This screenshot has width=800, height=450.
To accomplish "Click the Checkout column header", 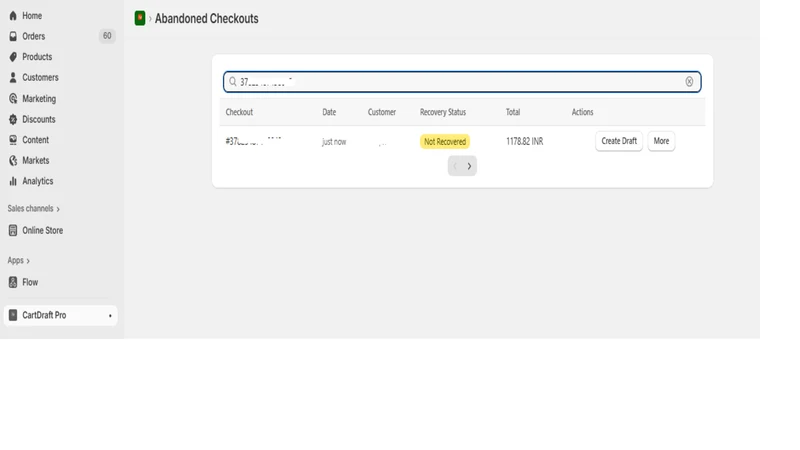I will [x=239, y=112].
